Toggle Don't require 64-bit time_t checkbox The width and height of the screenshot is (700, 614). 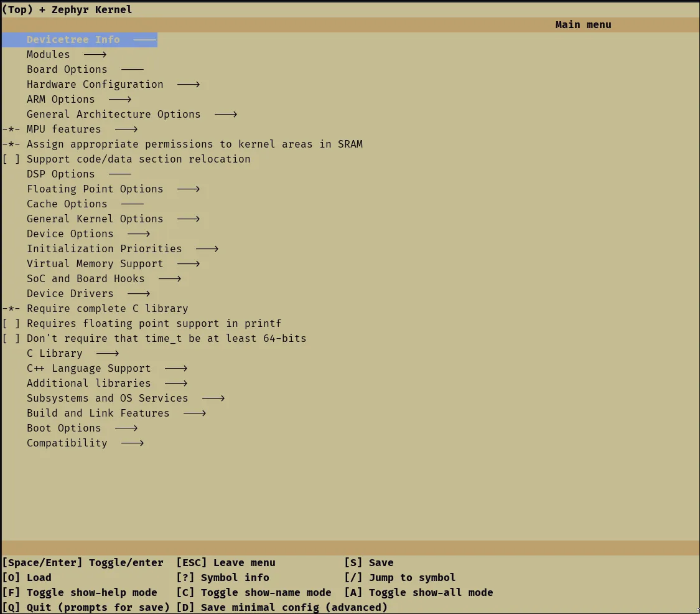tap(11, 339)
